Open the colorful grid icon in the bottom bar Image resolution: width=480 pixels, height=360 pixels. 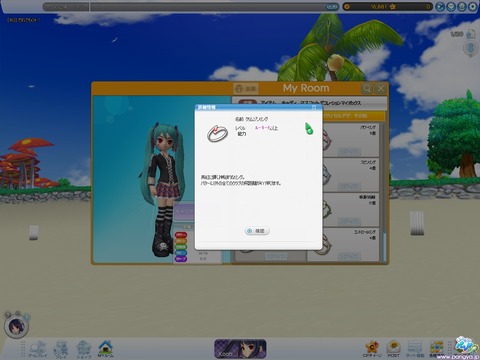[436, 349]
